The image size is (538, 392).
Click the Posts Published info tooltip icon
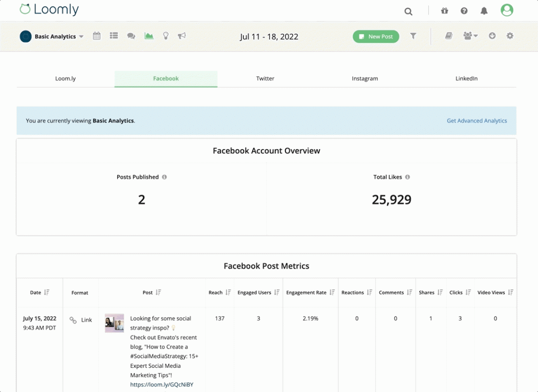coord(164,177)
